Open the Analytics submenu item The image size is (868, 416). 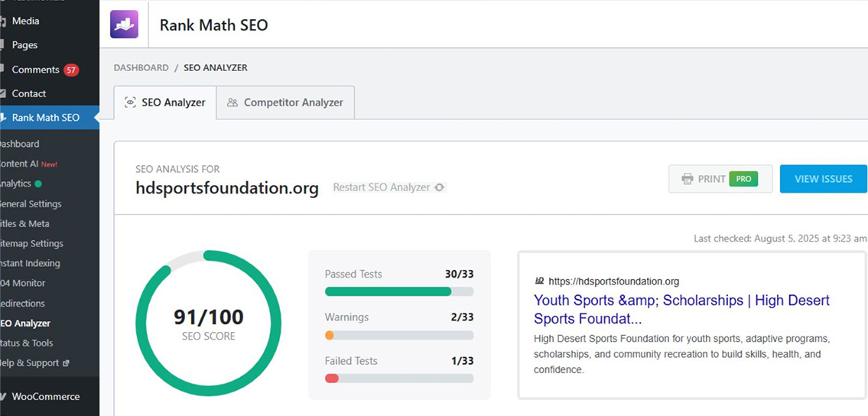[17, 184]
